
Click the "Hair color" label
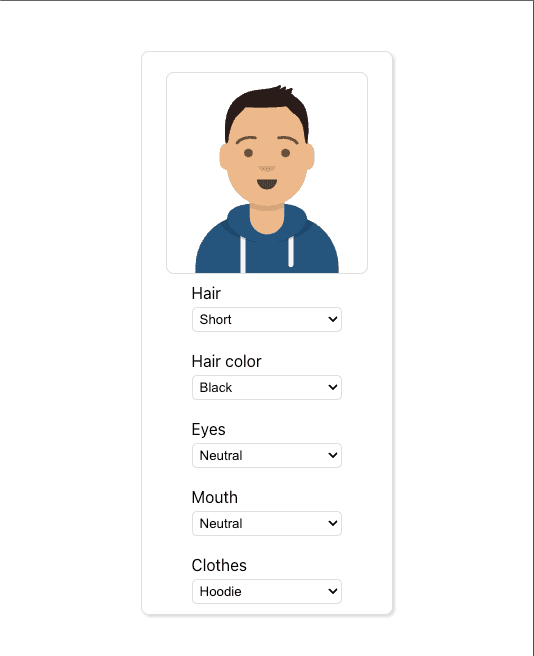[x=226, y=361]
